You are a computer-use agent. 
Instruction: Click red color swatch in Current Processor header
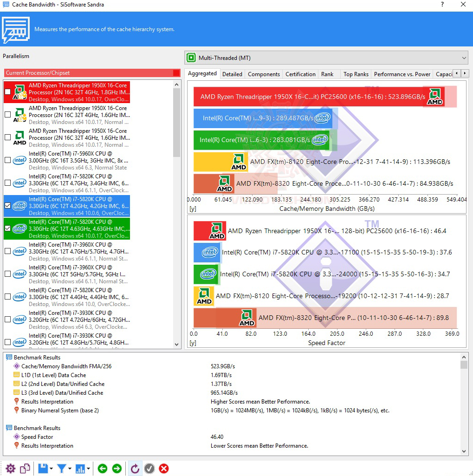[x=176, y=73]
